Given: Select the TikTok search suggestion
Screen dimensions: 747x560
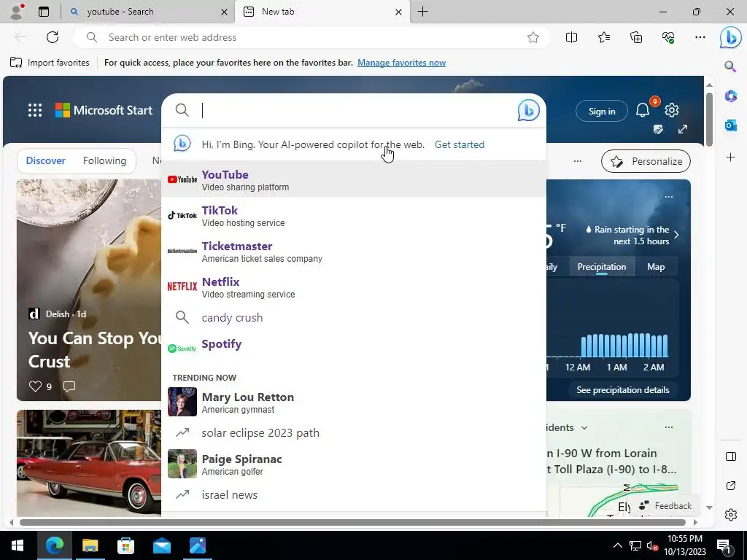Looking at the screenshot, I should click(354, 215).
